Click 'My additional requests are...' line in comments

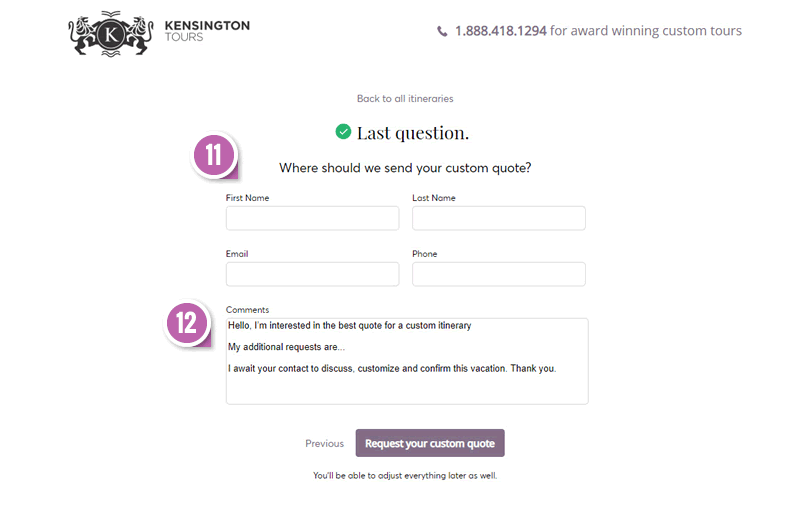coord(286,347)
